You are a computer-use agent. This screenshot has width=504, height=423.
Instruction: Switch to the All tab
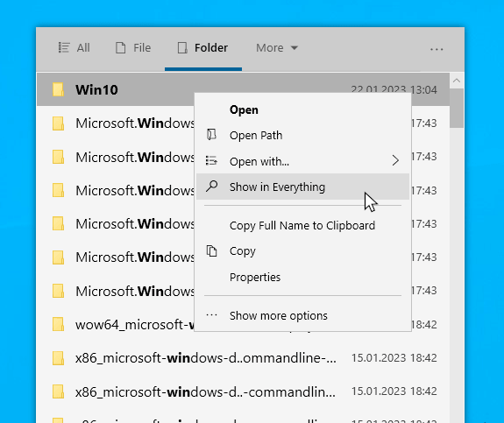[x=74, y=48]
